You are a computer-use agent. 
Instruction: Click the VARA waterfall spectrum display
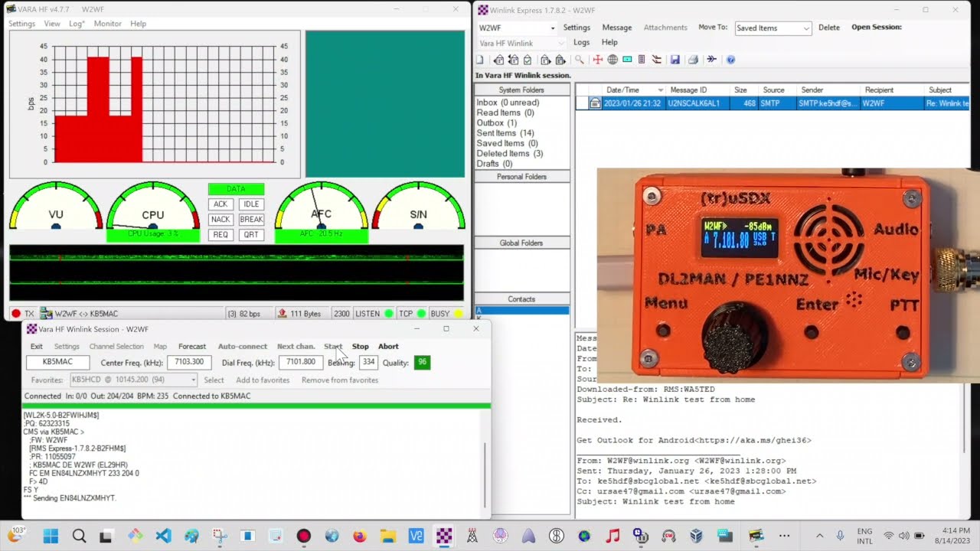tap(236, 272)
